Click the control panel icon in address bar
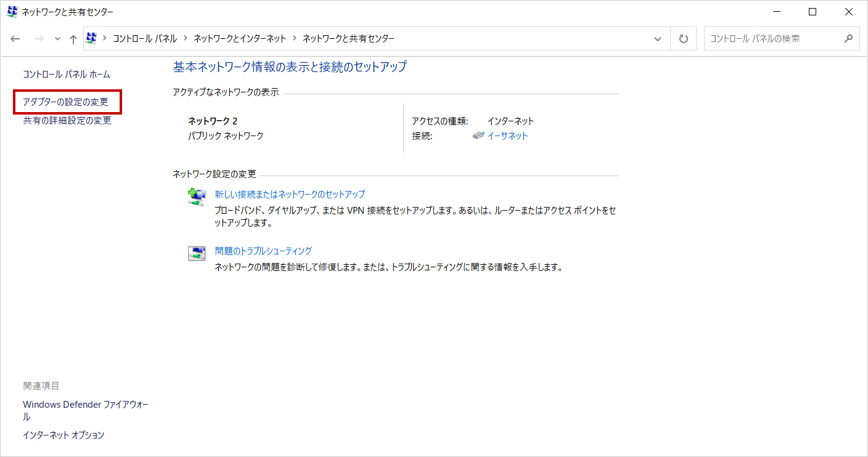The height and width of the screenshot is (457, 868). point(92,38)
